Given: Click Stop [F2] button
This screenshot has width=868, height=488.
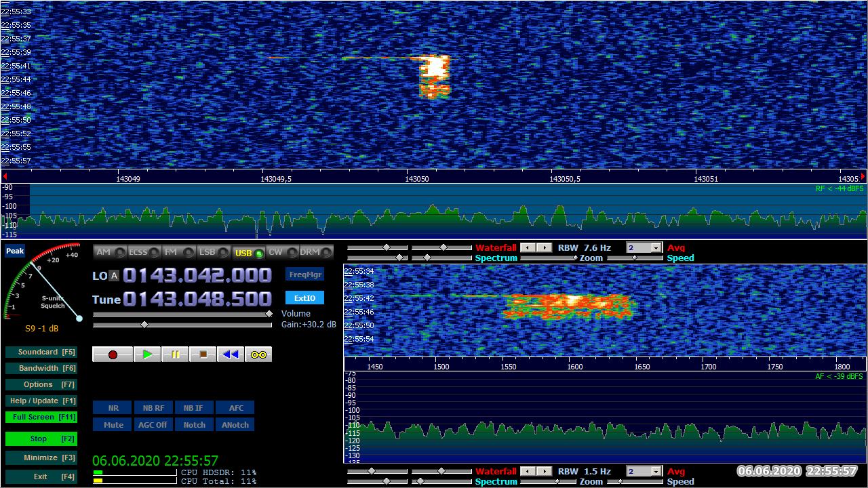Looking at the screenshot, I should click(x=41, y=439).
